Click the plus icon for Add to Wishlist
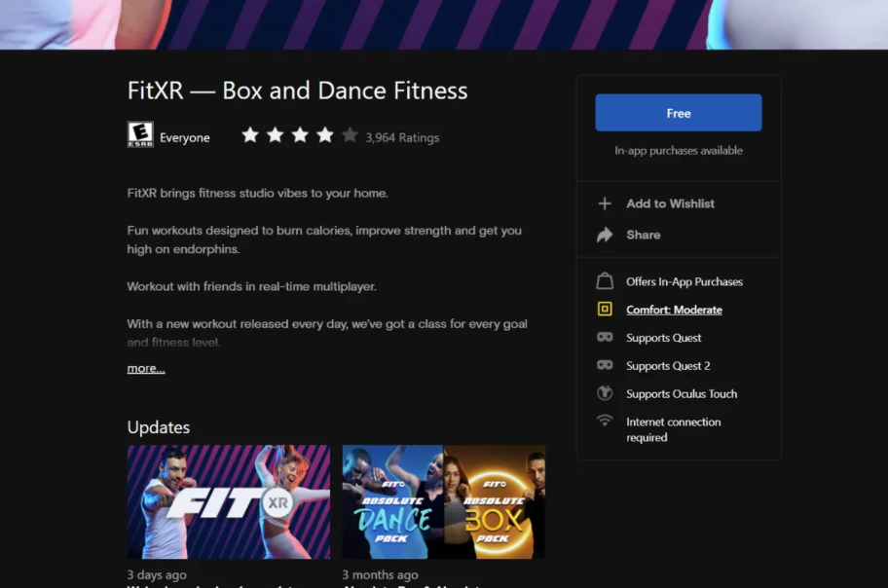Screen dimensions: 888x588 (x=605, y=203)
